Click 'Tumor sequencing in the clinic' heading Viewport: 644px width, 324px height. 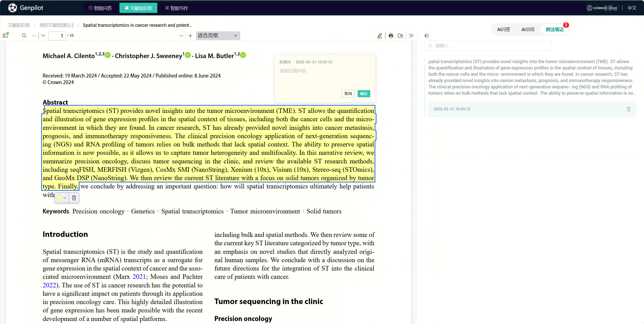269,301
